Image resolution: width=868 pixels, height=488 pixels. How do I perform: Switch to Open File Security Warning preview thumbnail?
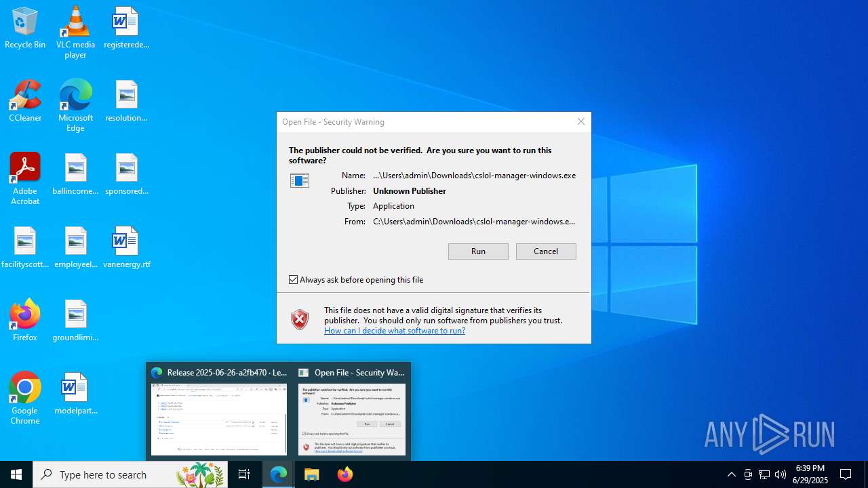click(x=352, y=411)
